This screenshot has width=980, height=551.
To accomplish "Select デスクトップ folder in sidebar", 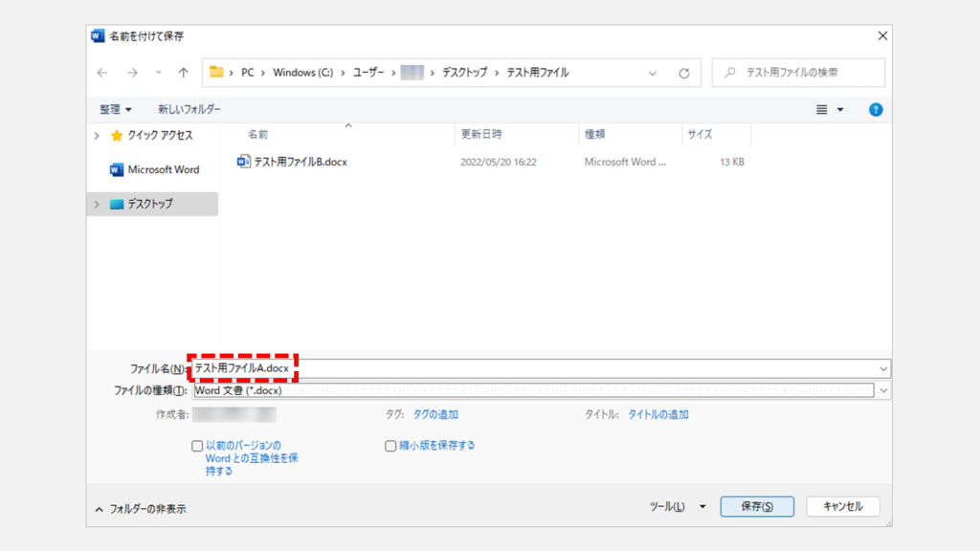I will 152,205.
